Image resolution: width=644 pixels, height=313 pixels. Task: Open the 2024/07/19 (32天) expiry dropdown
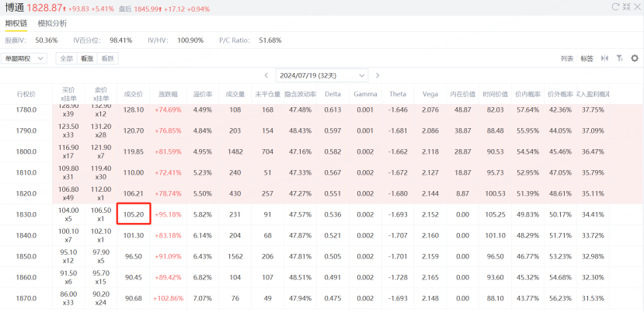click(x=322, y=75)
